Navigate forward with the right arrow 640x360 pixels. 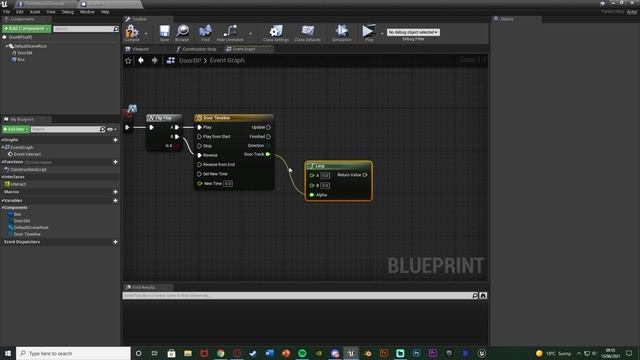coord(154,60)
